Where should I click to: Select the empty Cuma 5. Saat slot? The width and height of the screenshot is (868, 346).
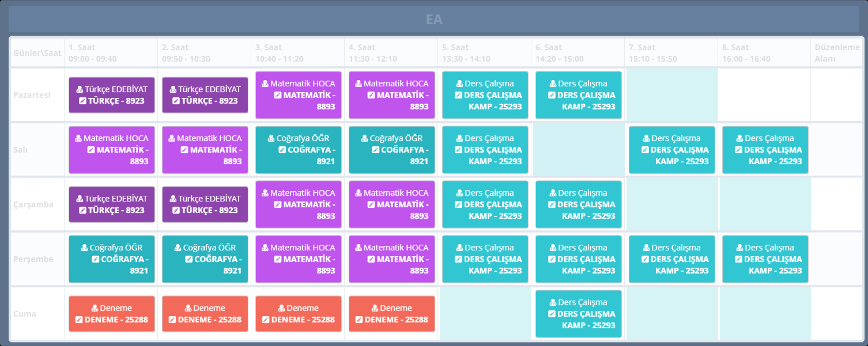point(485,314)
